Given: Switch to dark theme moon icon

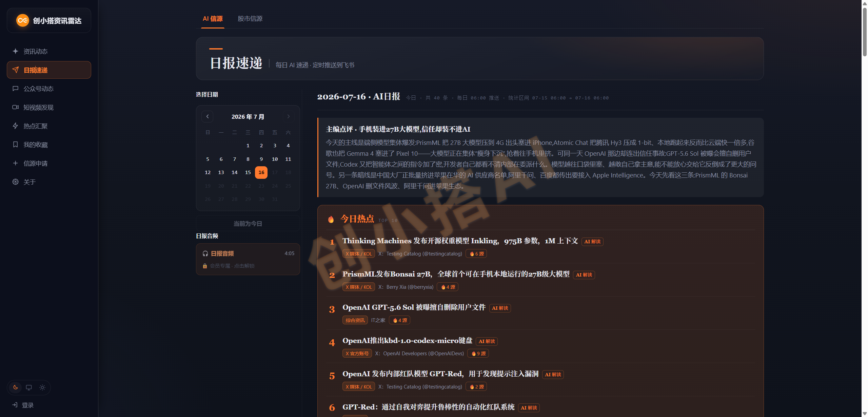Looking at the screenshot, I should pos(15,387).
